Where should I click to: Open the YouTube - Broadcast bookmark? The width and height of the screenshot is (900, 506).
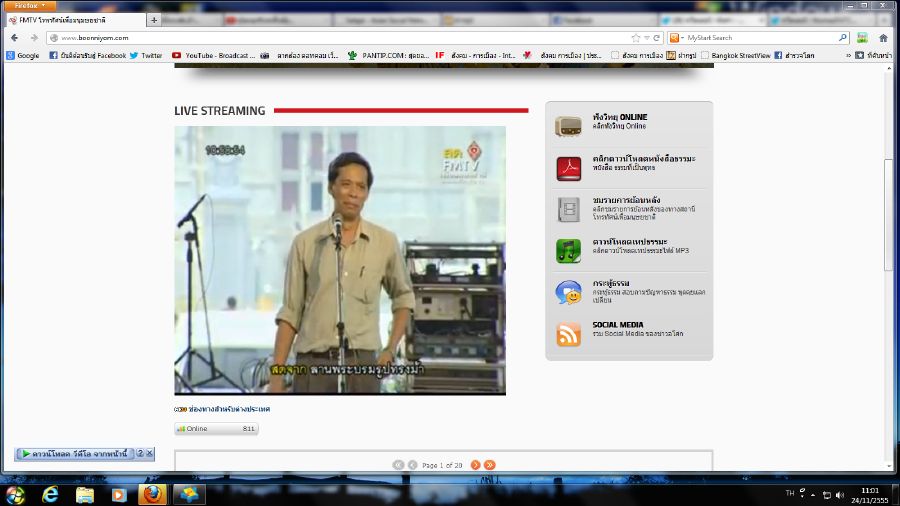coord(214,56)
